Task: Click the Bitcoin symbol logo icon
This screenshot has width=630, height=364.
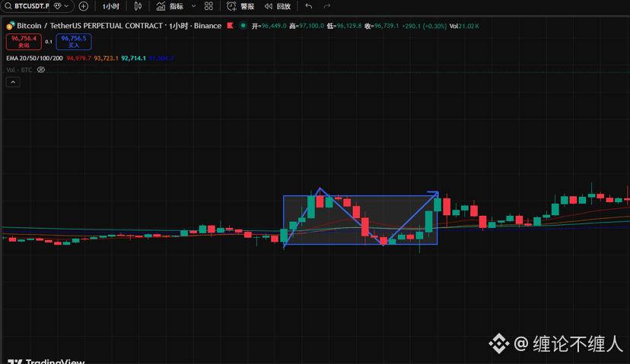Action: (11, 26)
